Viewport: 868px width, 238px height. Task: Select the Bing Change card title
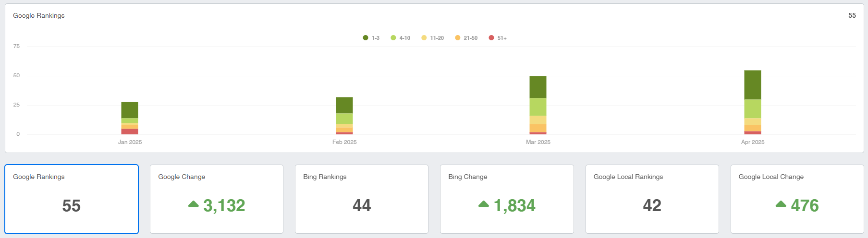[x=467, y=177]
